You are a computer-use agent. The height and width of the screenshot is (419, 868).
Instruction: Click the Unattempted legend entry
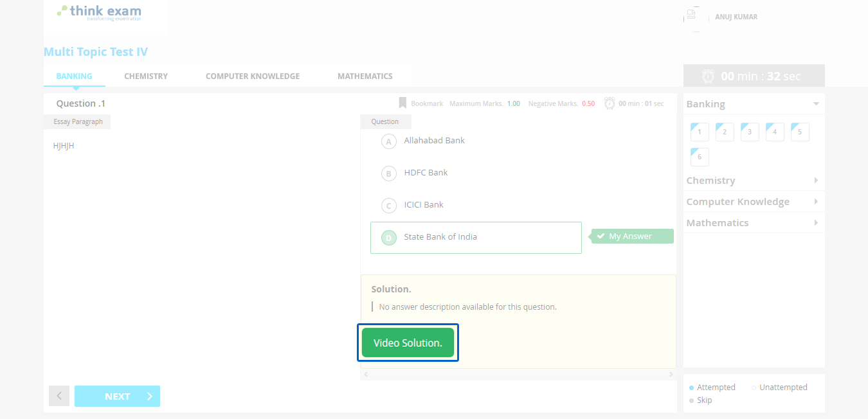click(x=779, y=388)
